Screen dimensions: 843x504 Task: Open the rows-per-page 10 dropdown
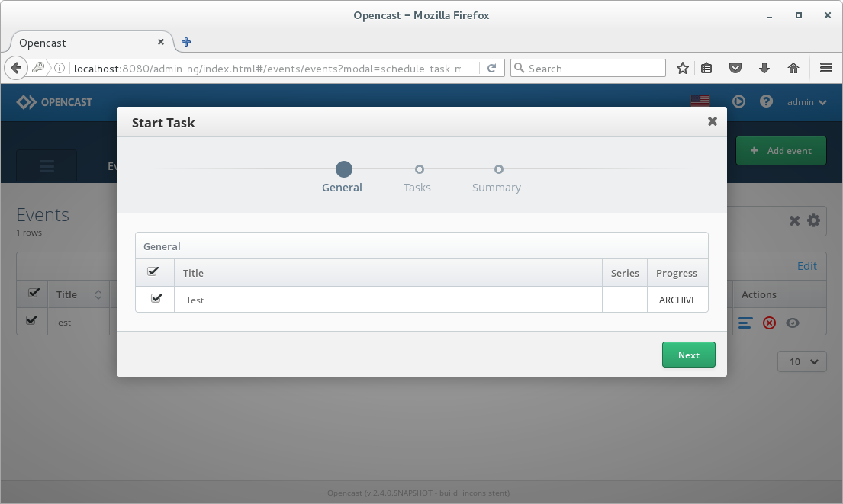tap(802, 361)
